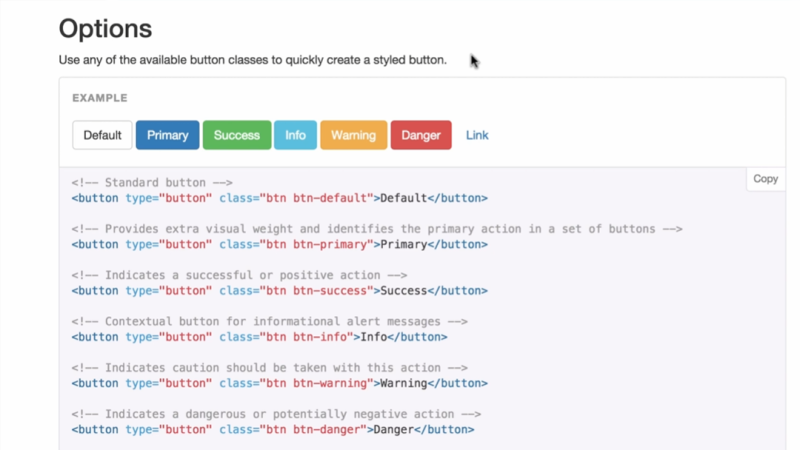The width and height of the screenshot is (800, 450).
Task: Click the 'Standard button' comment line
Action: tap(152, 183)
